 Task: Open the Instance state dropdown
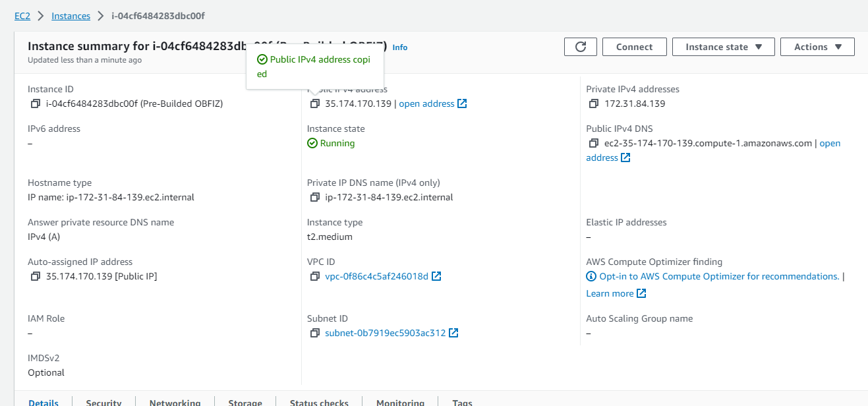tap(724, 47)
